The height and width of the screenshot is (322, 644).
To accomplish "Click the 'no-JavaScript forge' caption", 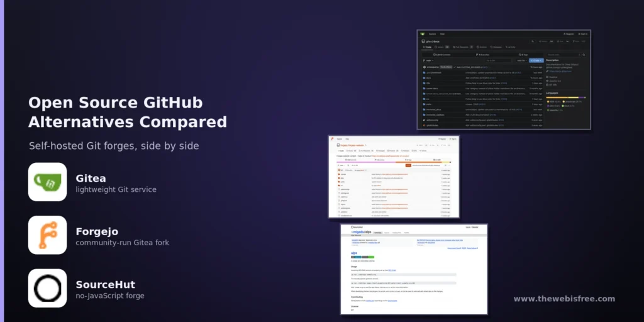I will coord(110,296).
